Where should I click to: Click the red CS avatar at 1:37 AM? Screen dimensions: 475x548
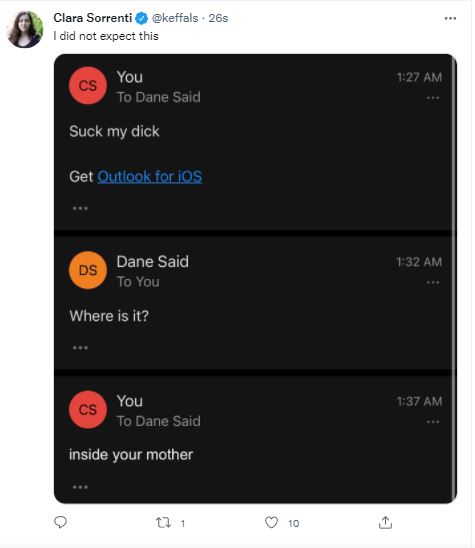pyautogui.click(x=88, y=410)
